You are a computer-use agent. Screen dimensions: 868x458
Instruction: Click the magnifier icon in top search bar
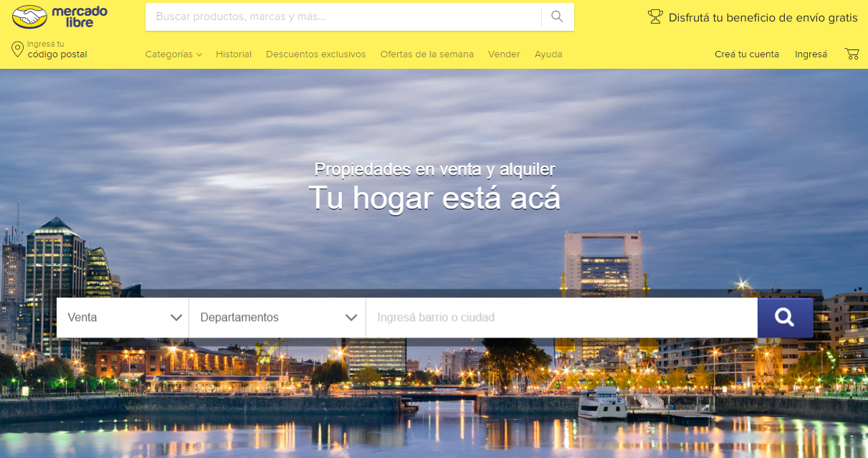click(557, 16)
